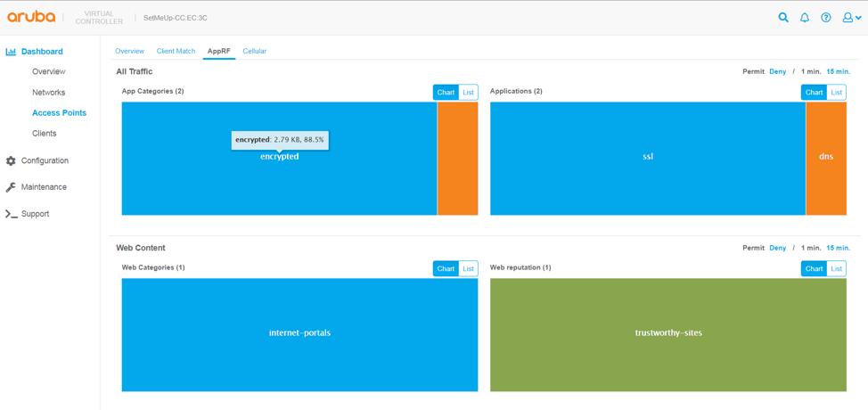868x410 pixels.
Task: Switch App Categories to List view
Action: click(468, 93)
